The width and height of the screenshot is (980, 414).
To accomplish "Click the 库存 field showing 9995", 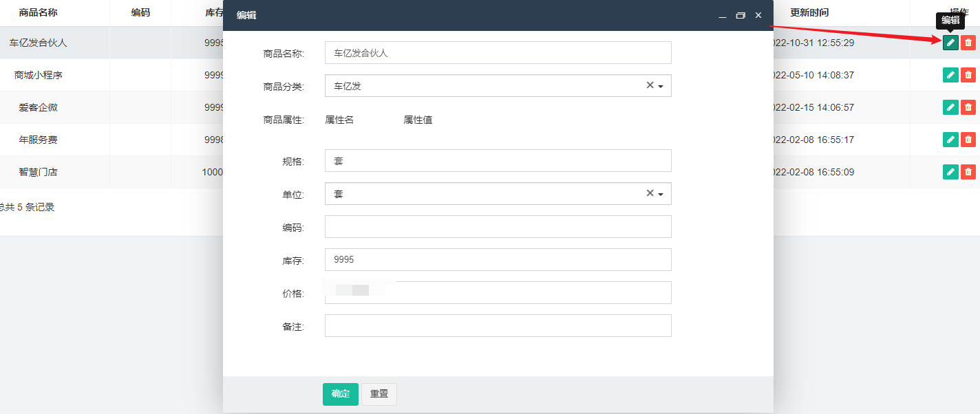I will point(498,259).
